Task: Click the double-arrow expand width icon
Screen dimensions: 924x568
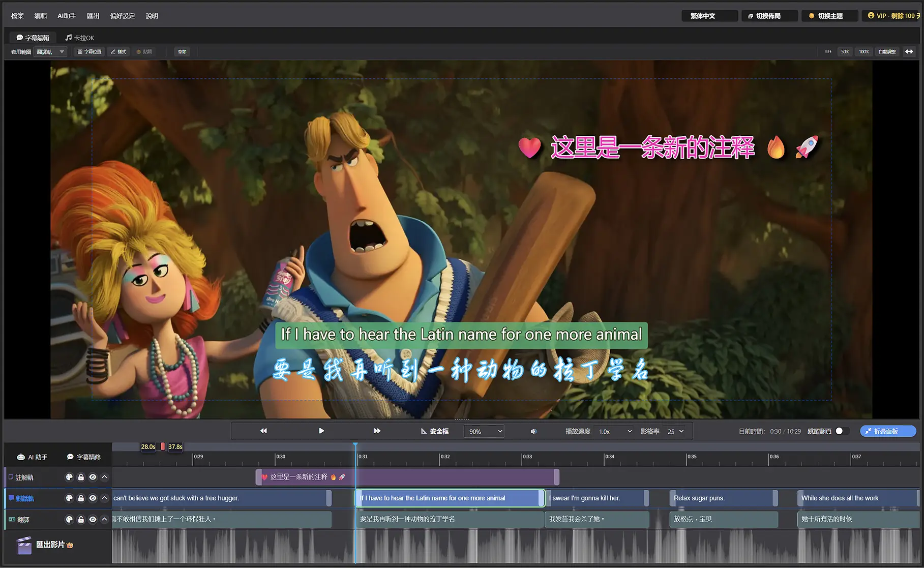Action: click(909, 52)
